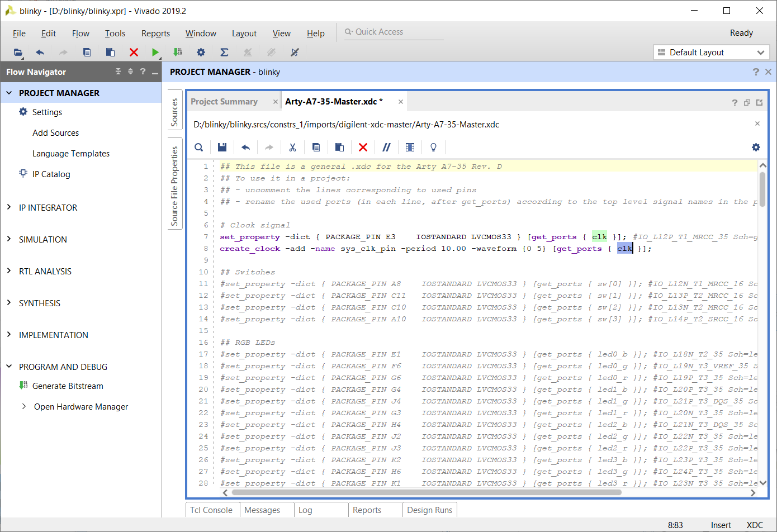Viewport: 777px width, 532px height.
Task: Click the editor Paste icon
Action: (x=339, y=147)
